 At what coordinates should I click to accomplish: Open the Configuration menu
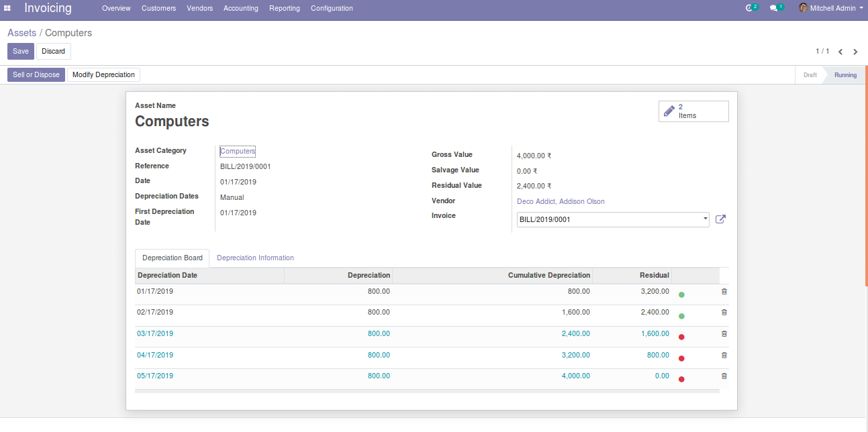(332, 8)
